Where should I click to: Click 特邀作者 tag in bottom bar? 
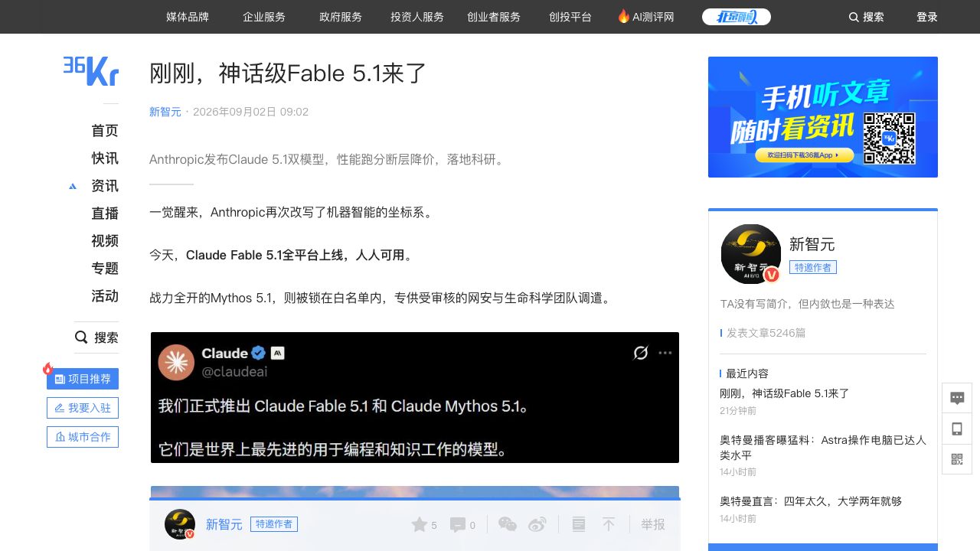click(x=274, y=524)
